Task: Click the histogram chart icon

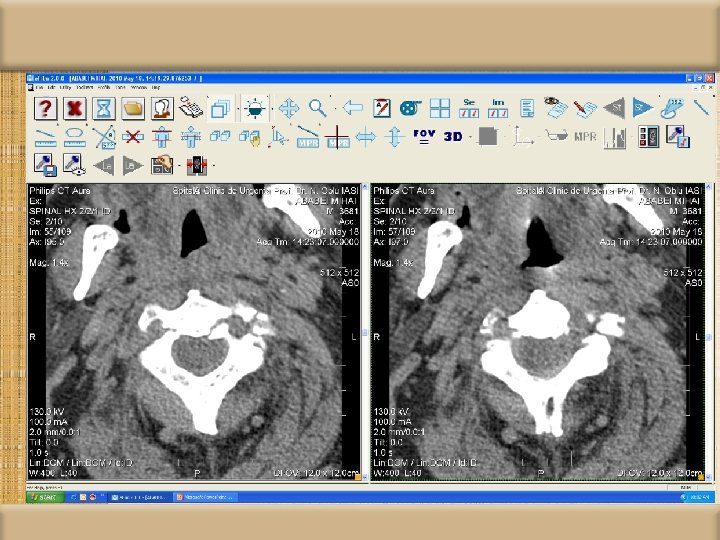Action: [615, 137]
